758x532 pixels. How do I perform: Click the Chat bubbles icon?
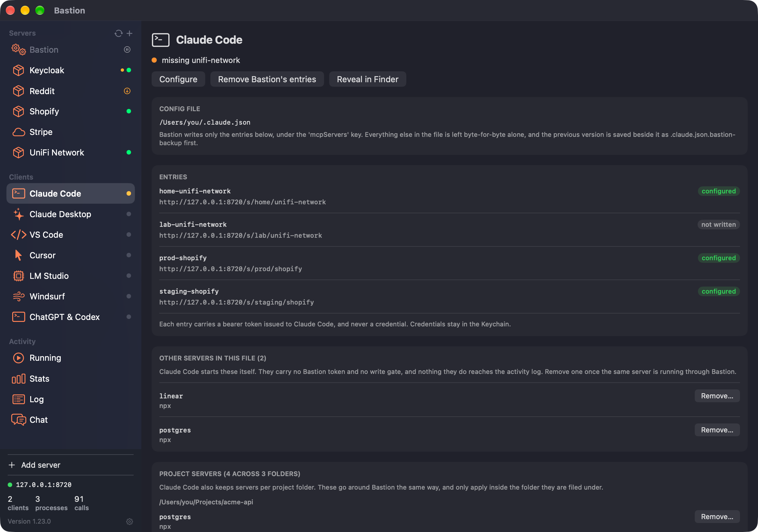coord(19,420)
